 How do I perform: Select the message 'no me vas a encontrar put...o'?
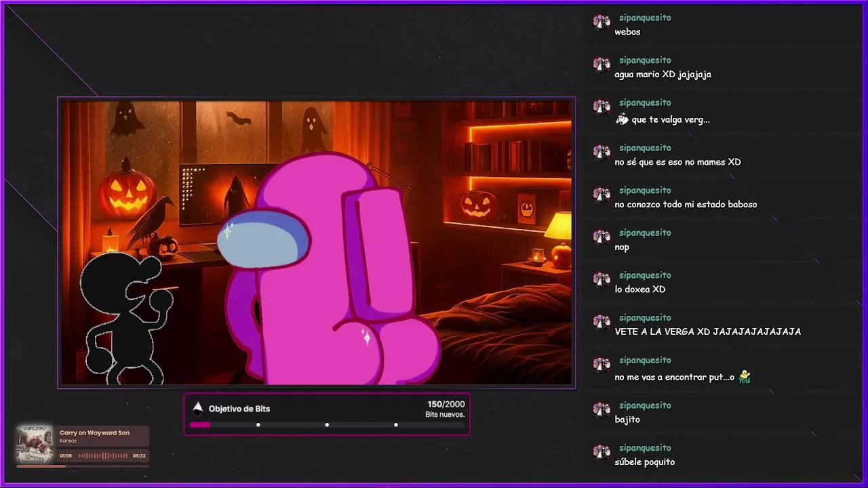click(675, 378)
